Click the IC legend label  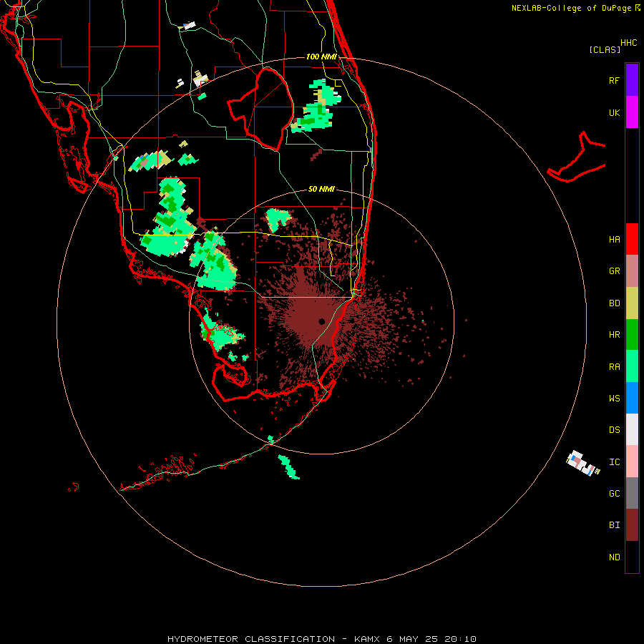pos(614,462)
